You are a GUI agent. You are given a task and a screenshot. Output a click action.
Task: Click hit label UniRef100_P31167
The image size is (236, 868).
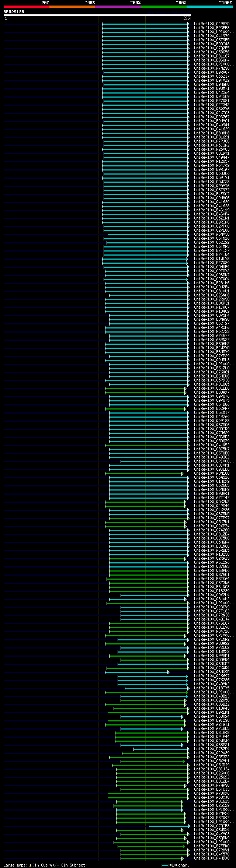click(212, 56)
